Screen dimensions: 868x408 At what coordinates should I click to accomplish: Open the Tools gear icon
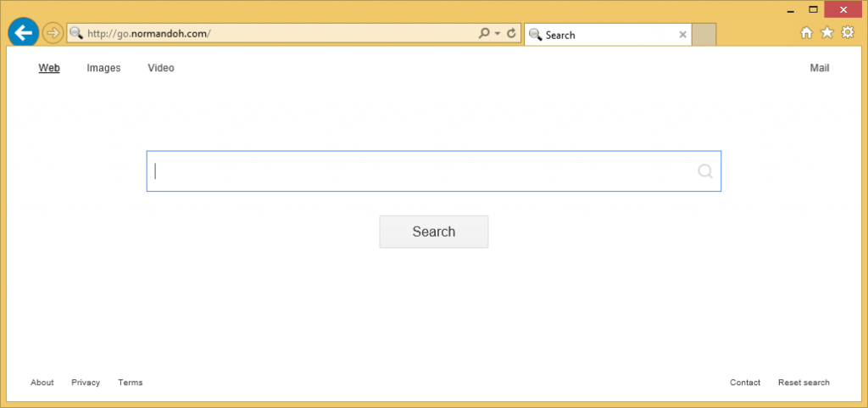coord(848,33)
